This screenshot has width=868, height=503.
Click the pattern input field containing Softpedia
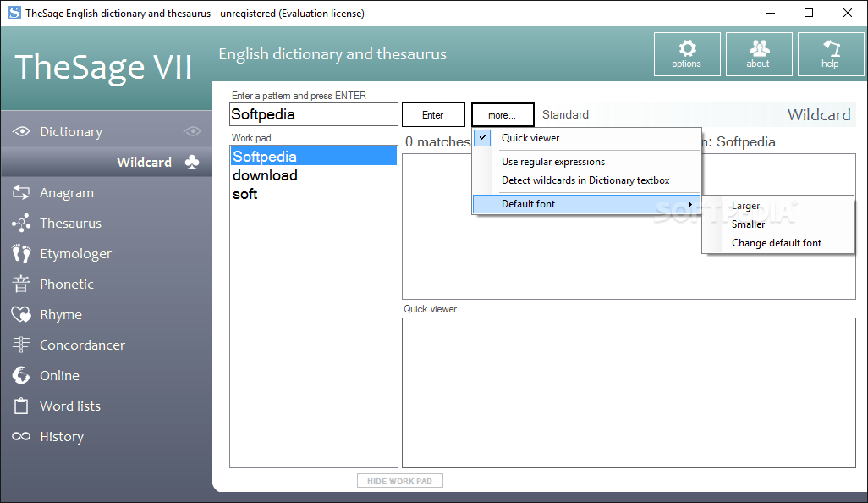click(314, 114)
